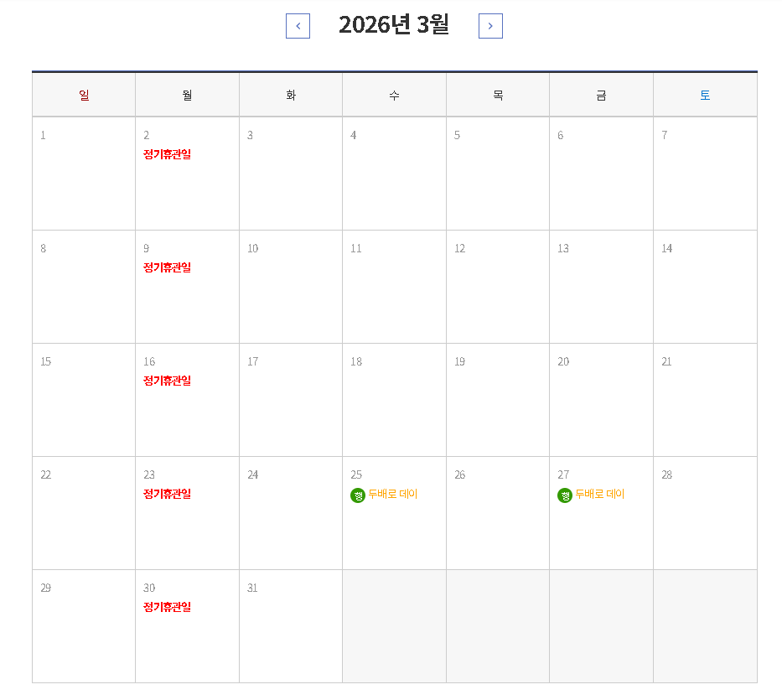The width and height of the screenshot is (782, 700).
Task: Click the 정기휴관일 label on March 2
Action: tap(165, 154)
